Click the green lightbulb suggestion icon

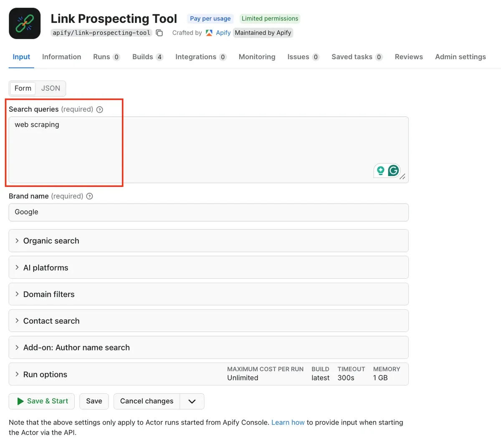380,170
